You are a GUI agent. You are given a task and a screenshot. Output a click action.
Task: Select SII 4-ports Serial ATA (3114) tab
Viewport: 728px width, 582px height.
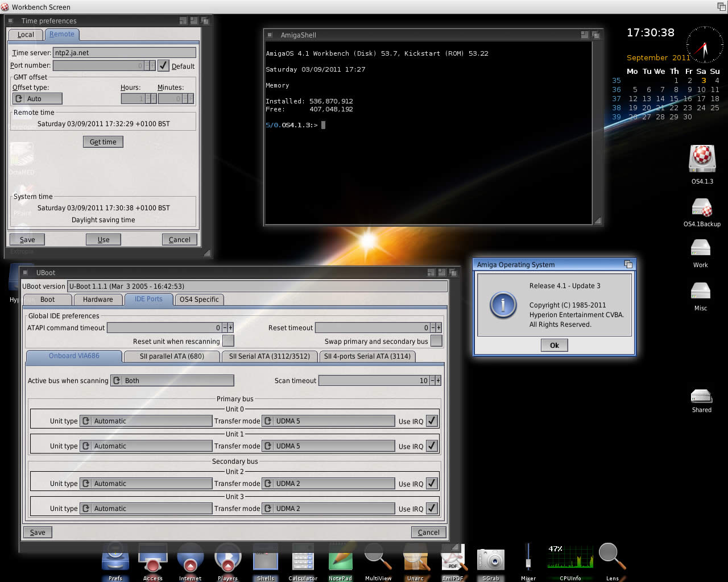pyautogui.click(x=367, y=356)
